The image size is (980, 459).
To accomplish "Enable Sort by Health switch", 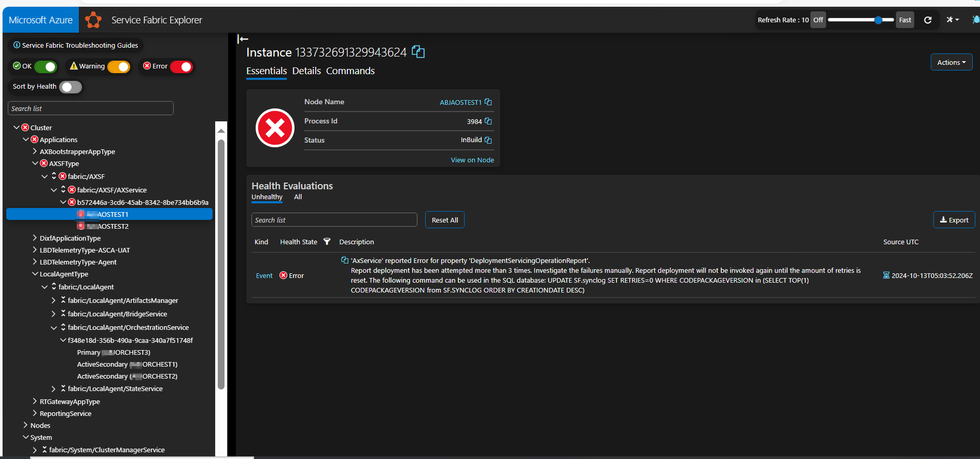I will [x=71, y=87].
